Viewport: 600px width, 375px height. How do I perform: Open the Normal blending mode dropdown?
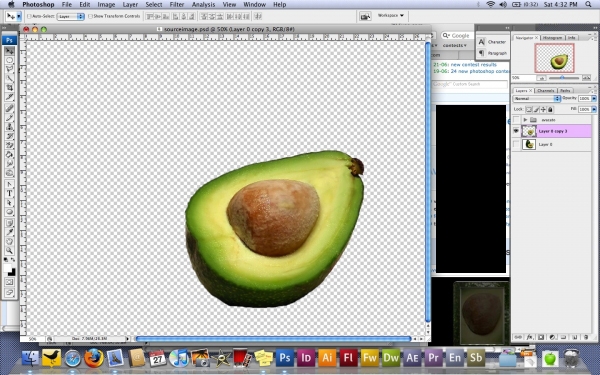pos(536,98)
